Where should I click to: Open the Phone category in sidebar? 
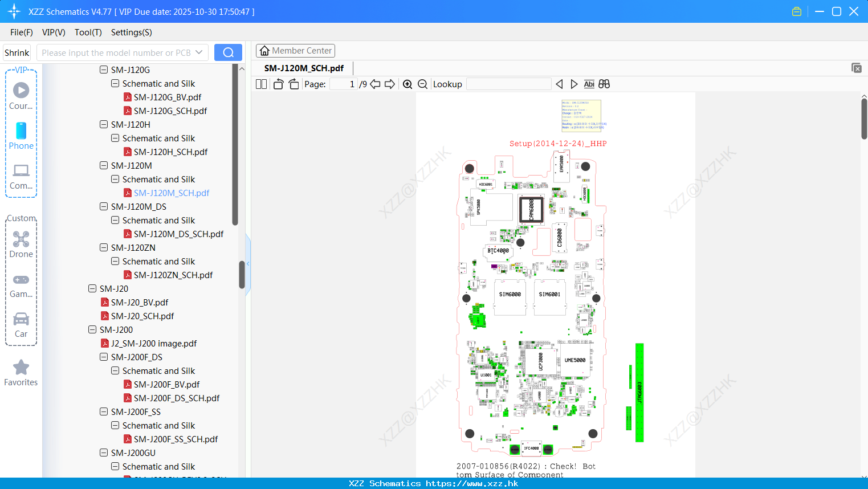coord(21,136)
